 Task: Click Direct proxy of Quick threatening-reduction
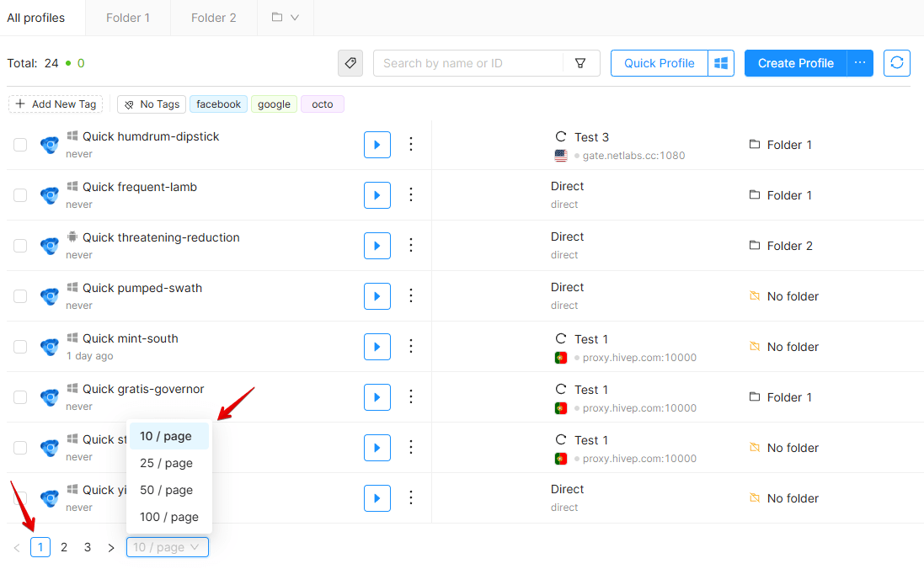pos(567,237)
